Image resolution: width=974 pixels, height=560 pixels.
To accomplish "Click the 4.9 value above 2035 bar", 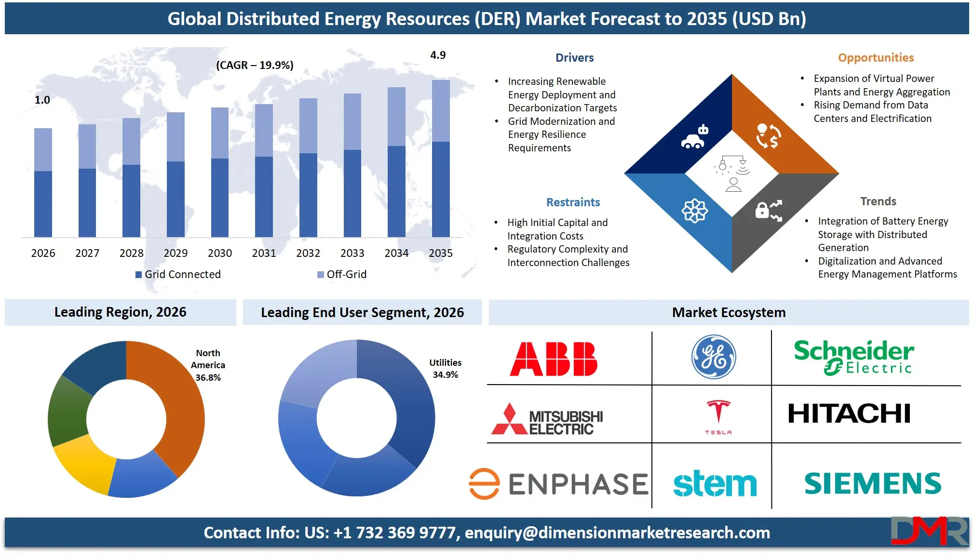I will [438, 55].
